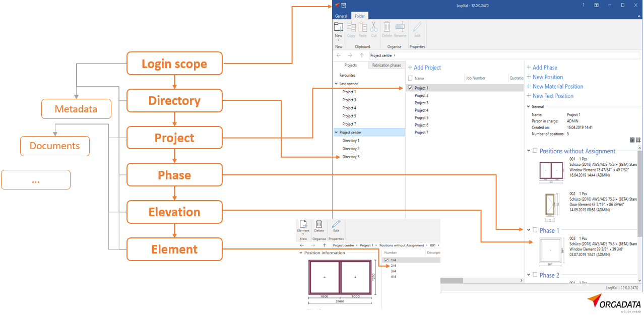The image size is (644, 317).
Task: Click up arrow in element window
Action: 325,245
